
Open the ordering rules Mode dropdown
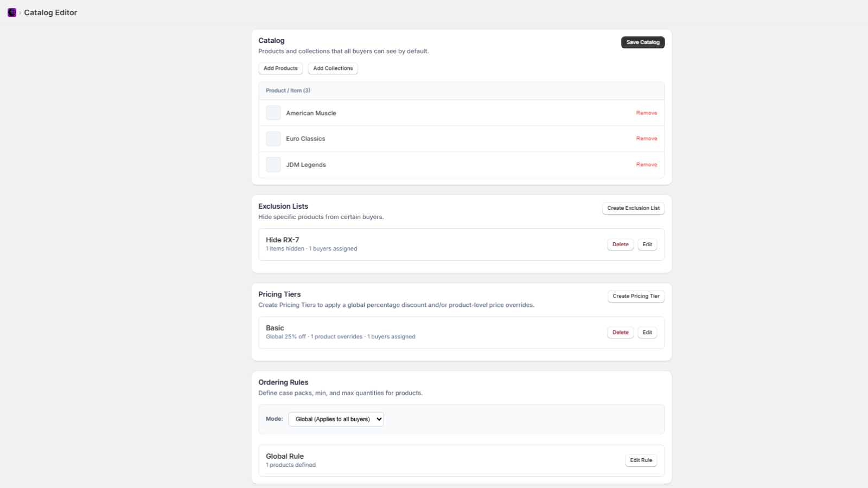click(336, 419)
